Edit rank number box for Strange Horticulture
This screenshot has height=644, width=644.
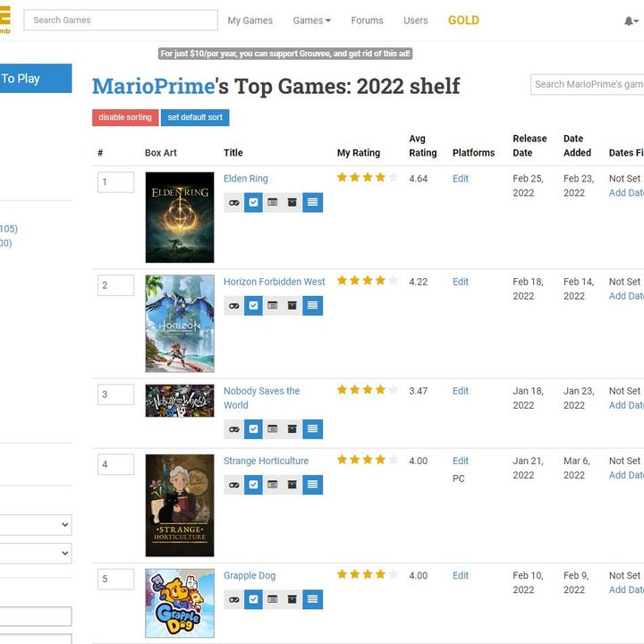[115, 464]
